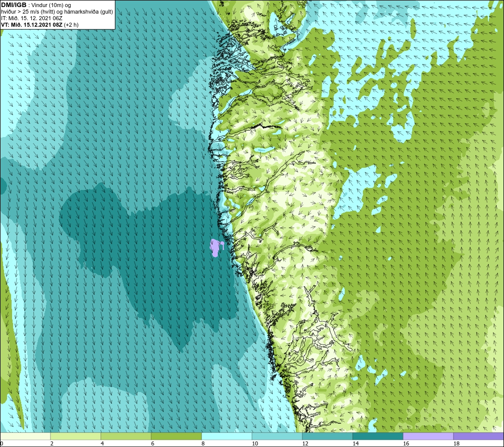Click the pale cyan 8–10 m/s swatch
The height and width of the screenshot is (447, 504).
coord(227,436)
